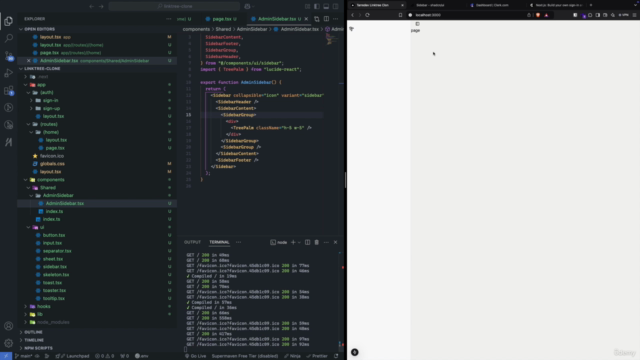Image resolution: width=640 pixels, height=360 pixels.
Task: Click the VS Code command center search box
Action: coord(174,7)
